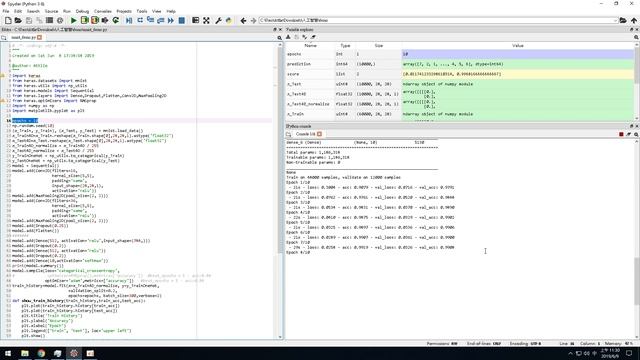
Task: Step over current line debug icon
Action: point(140,20)
